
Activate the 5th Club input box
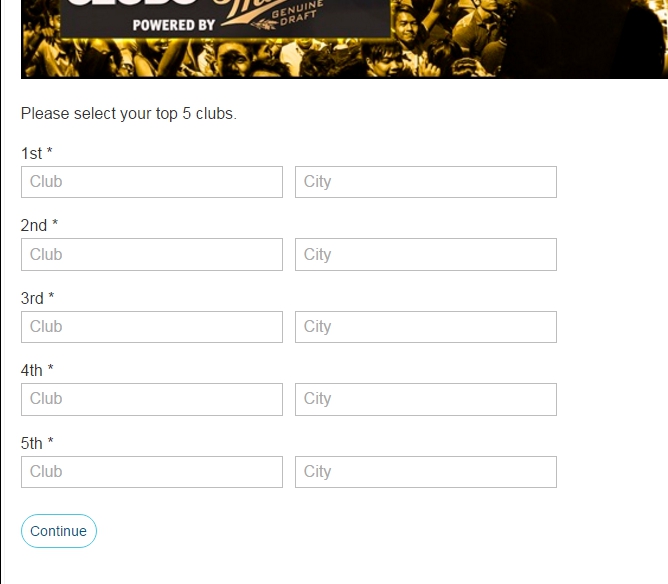pos(152,472)
